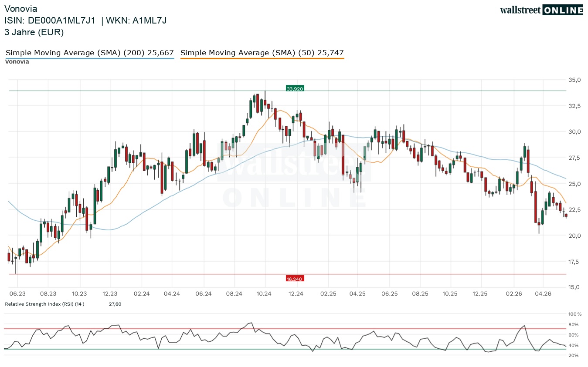The width and height of the screenshot is (588, 367).
Task: Click the 100 % RSI axis label
Action: 574,314
